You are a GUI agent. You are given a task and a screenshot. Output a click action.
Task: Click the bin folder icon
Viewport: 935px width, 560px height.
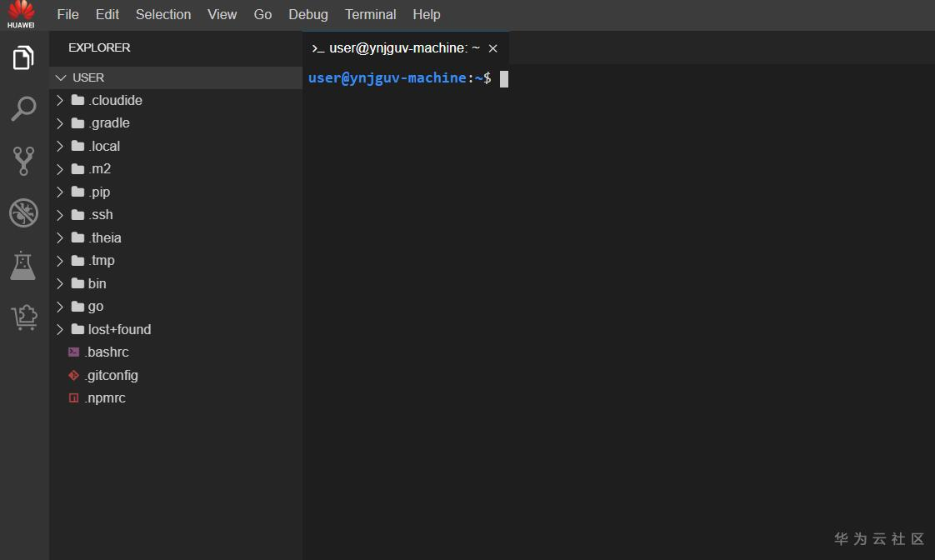point(77,283)
